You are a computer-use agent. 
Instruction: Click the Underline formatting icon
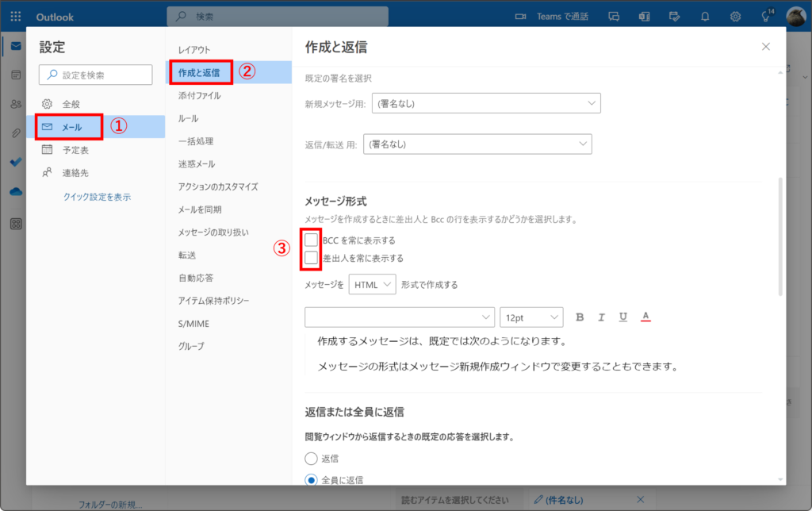coord(623,317)
